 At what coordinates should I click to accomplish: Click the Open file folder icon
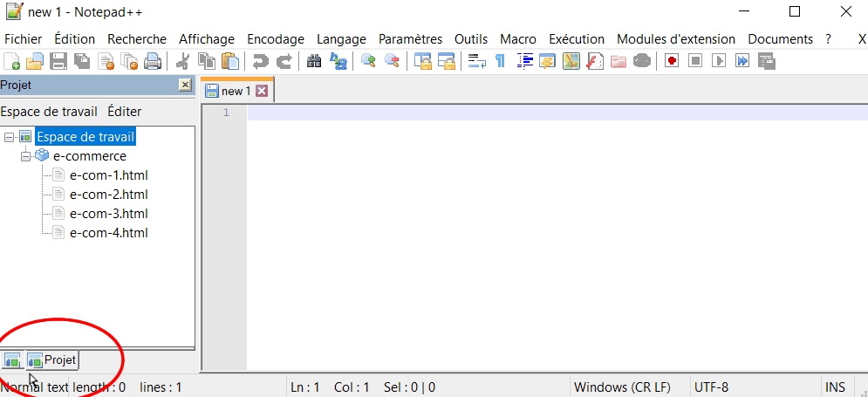[x=35, y=61]
